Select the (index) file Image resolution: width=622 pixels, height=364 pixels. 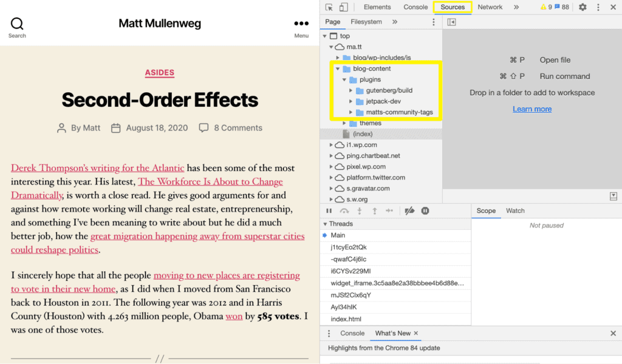pyautogui.click(x=363, y=134)
